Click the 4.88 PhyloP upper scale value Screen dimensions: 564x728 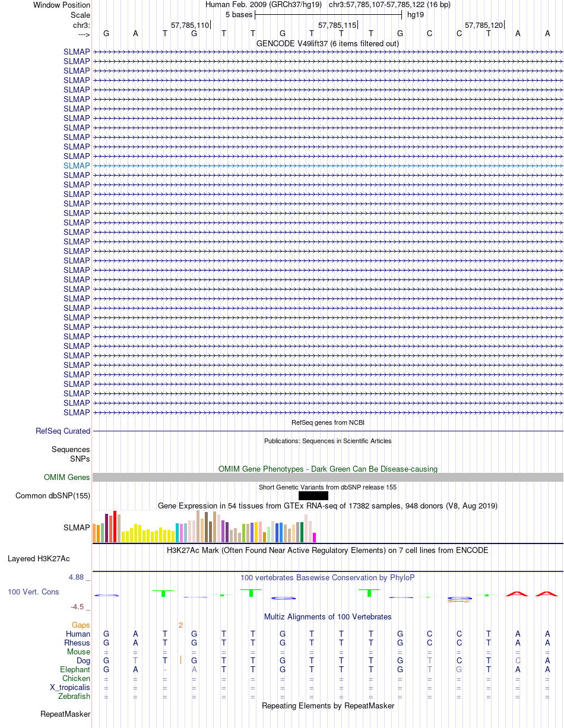tap(80, 577)
